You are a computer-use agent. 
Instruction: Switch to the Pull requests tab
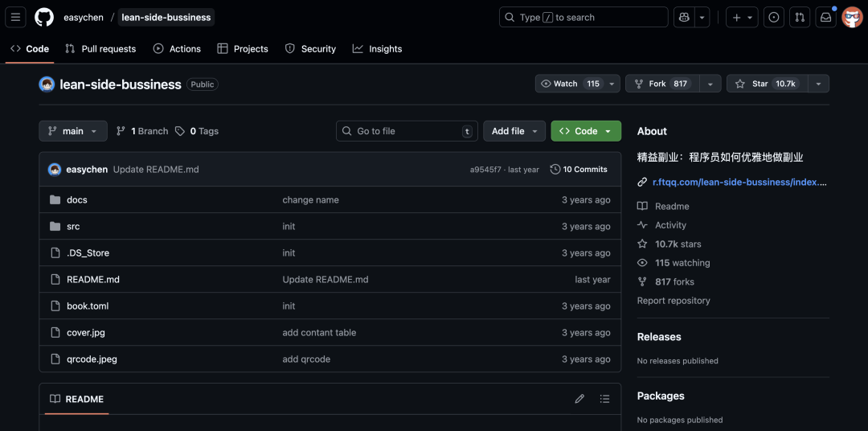tap(100, 49)
